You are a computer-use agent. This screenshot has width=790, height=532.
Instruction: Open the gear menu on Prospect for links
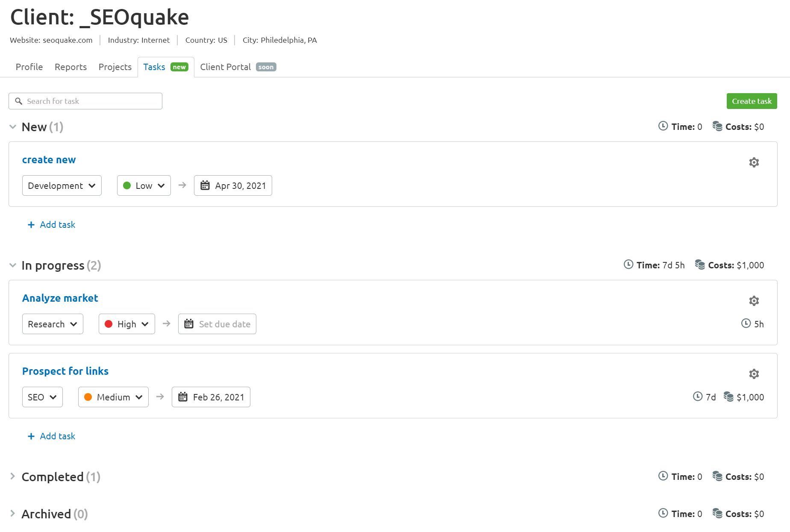point(754,373)
